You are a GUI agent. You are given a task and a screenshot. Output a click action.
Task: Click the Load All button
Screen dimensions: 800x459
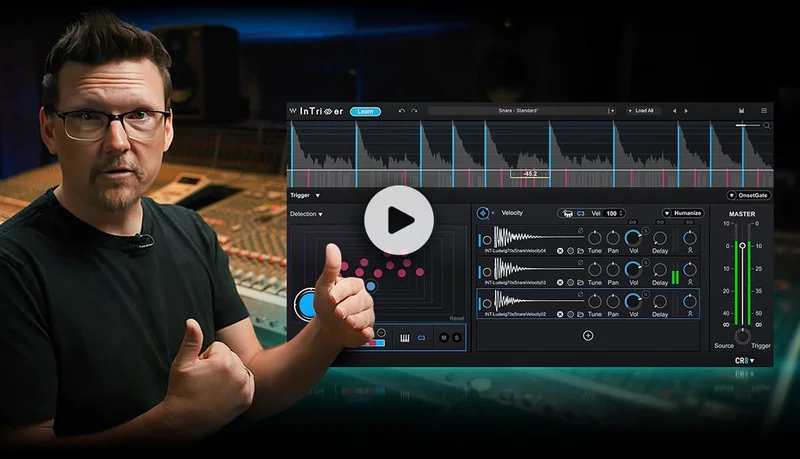pyautogui.click(x=643, y=111)
